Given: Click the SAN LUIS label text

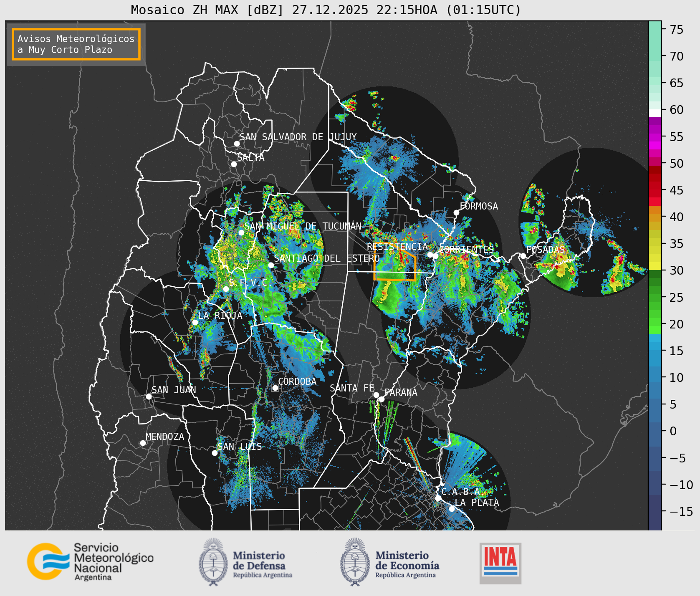Looking at the screenshot, I should (x=240, y=447).
